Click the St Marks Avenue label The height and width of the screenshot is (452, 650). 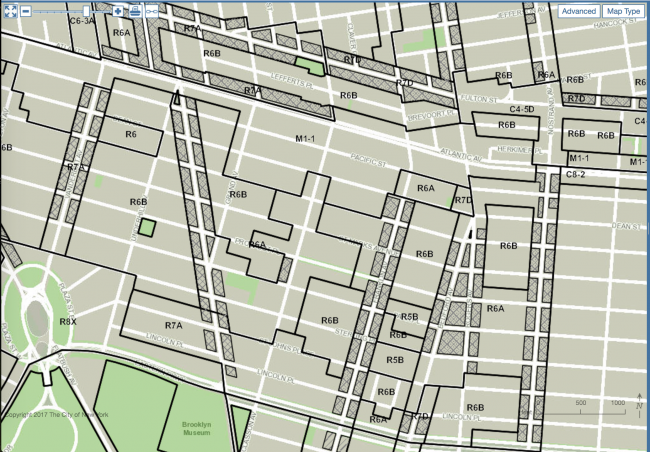point(368,245)
